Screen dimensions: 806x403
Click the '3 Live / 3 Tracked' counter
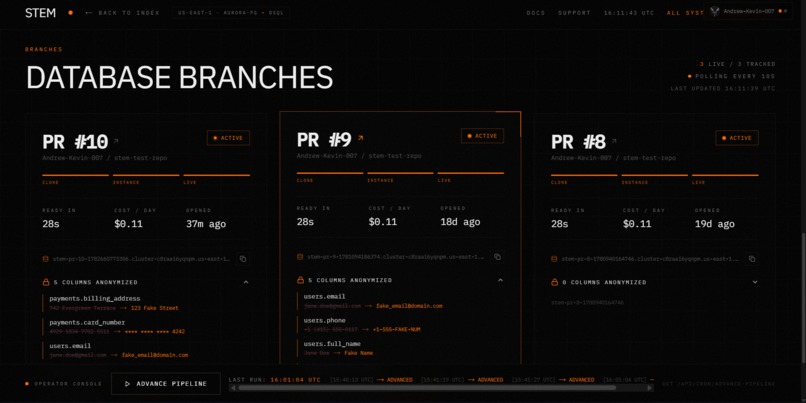pyautogui.click(x=737, y=64)
